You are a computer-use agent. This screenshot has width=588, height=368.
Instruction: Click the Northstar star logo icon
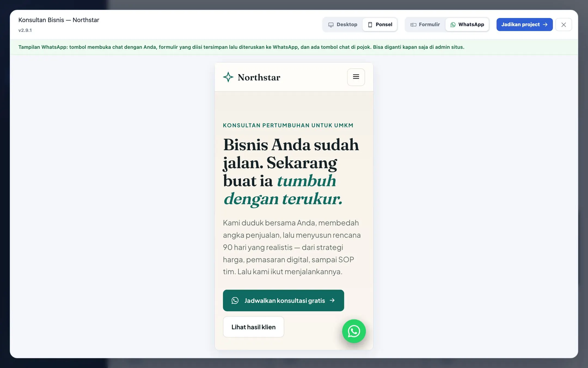(228, 77)
